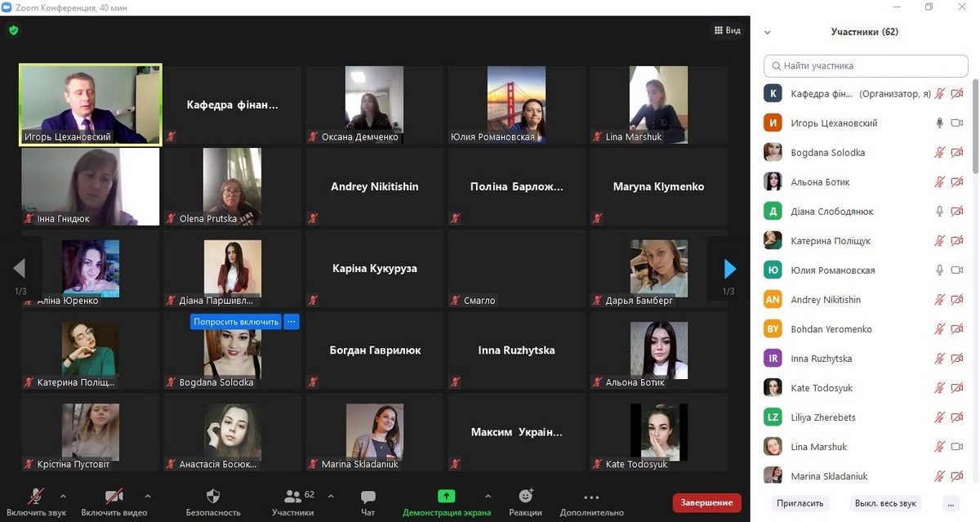980x522 pixels.
Task: Open the Реакции emoji icon
Action: click(526, 496)
